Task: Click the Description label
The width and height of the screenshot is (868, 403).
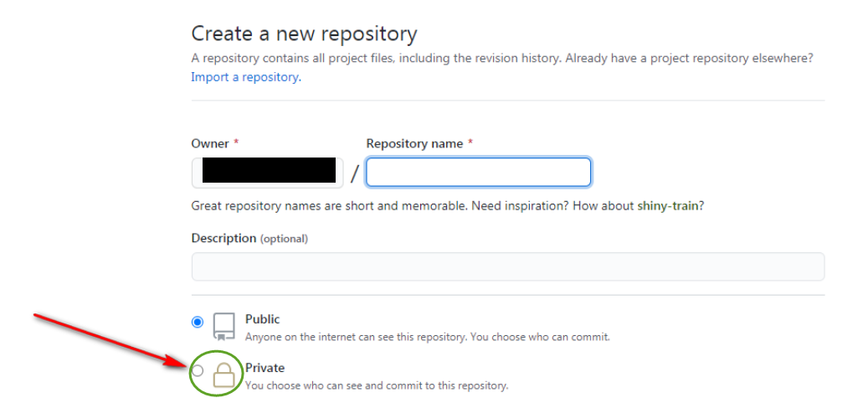Action: click(x=223, y=238)
